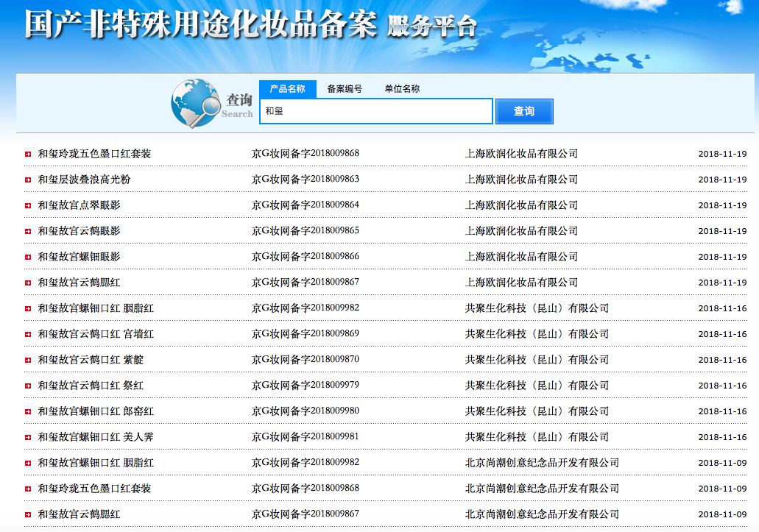
Task: Click the 查询 search button
Action: tap(524, 110)
